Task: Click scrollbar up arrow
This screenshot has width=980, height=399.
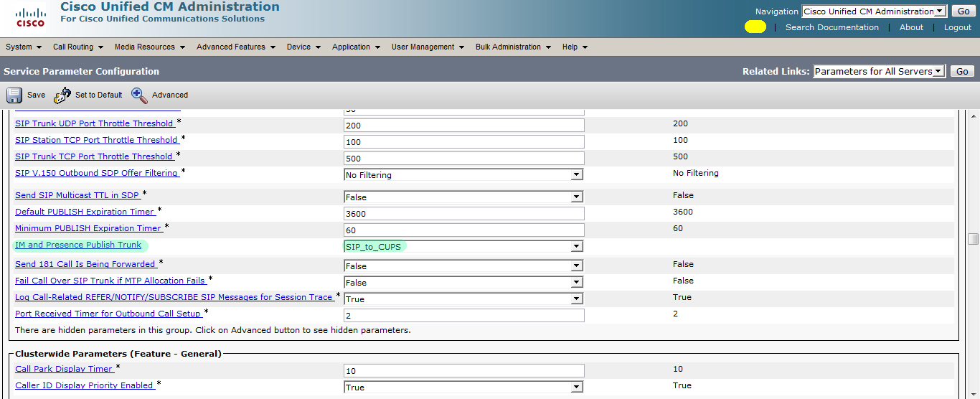Action: tap(973, 116)
